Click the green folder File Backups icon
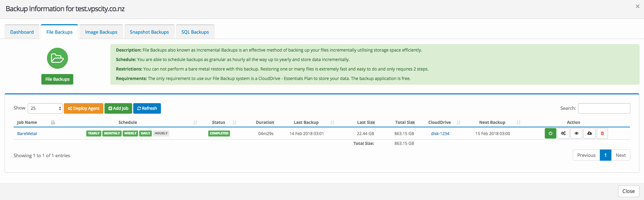This screenshot has width=644, height=200. click(57, 58)
